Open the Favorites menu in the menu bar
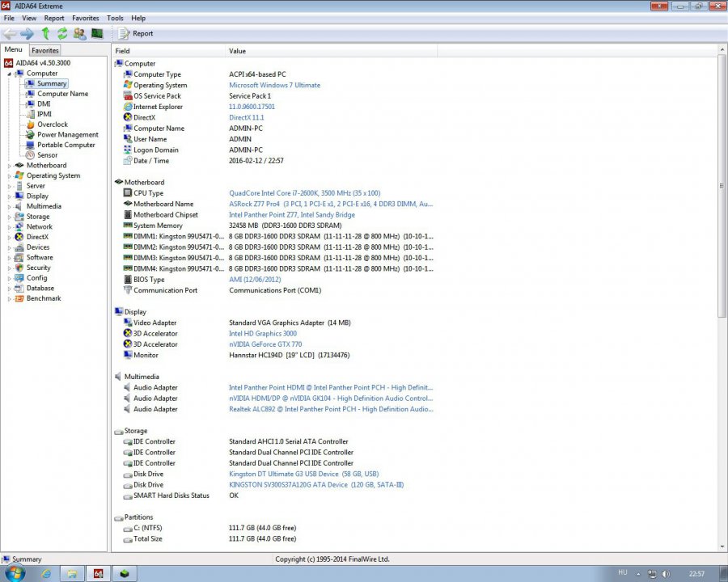Viewport: 728px width, 582px height. coord(86,18)
